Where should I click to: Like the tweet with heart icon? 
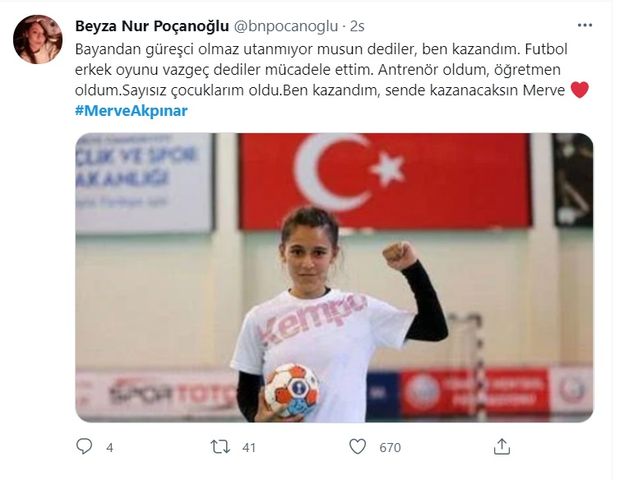pos(357,446)
